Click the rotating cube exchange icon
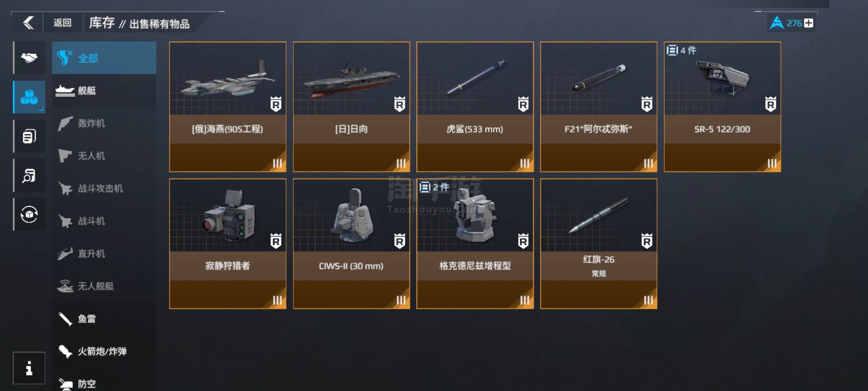The width and height of the screenshot is (868, 391). click(x=29, y=214)
